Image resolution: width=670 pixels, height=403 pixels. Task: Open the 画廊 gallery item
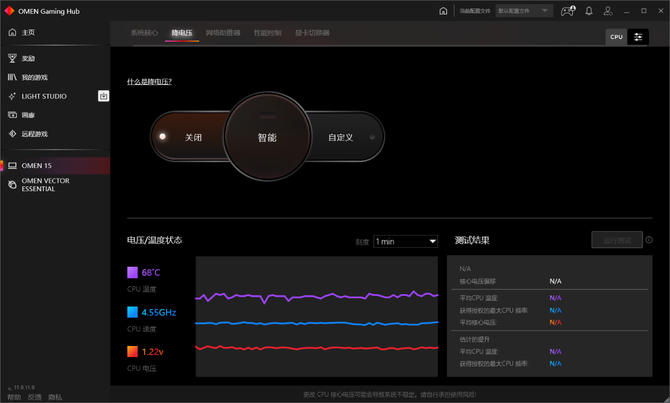[55, 115]
